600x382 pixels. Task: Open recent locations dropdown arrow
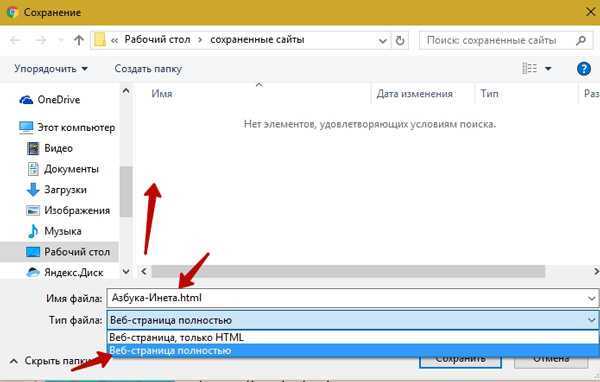pyautogui.click(x=60, y=40)
